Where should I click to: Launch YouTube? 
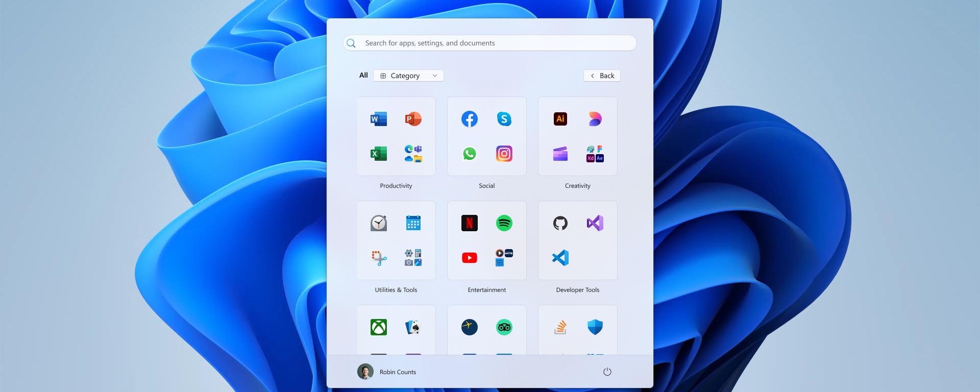coord(470,258)
